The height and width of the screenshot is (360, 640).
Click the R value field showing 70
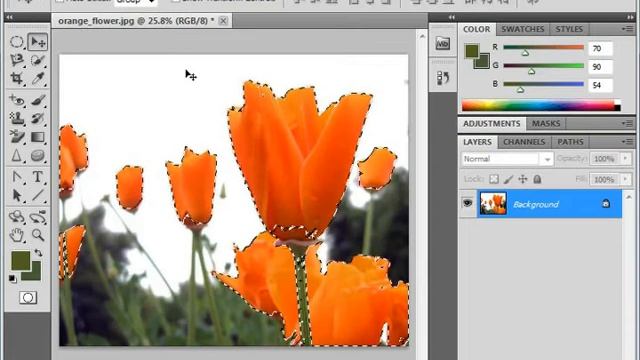[x=600, y=49]
